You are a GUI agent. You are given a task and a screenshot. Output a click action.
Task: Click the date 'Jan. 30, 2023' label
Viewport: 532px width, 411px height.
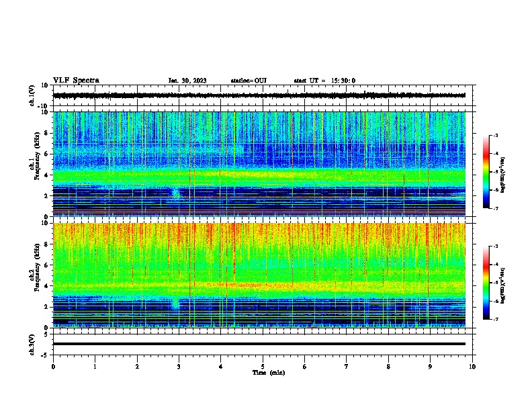click(187, 81)
